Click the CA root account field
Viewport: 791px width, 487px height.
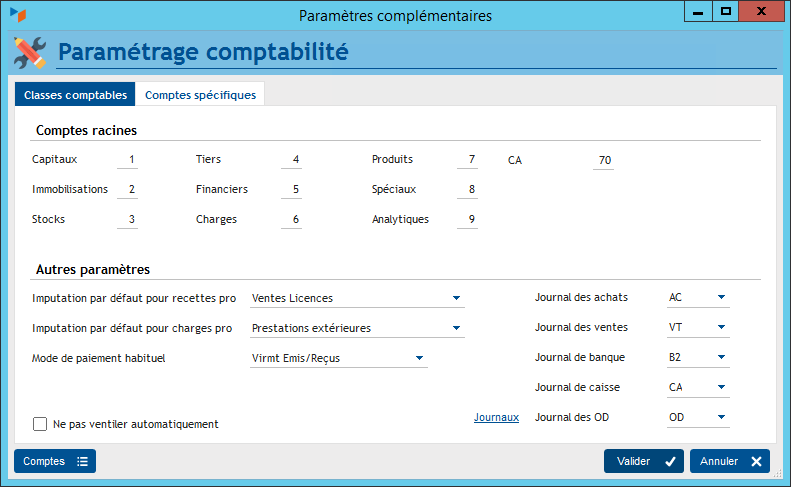(x=603, y=160)
